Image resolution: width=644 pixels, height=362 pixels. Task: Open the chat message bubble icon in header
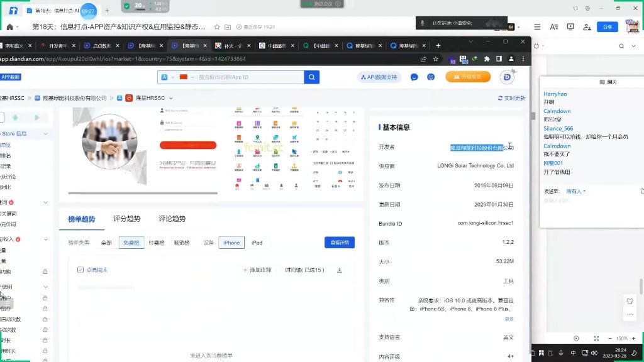[414, 77]
